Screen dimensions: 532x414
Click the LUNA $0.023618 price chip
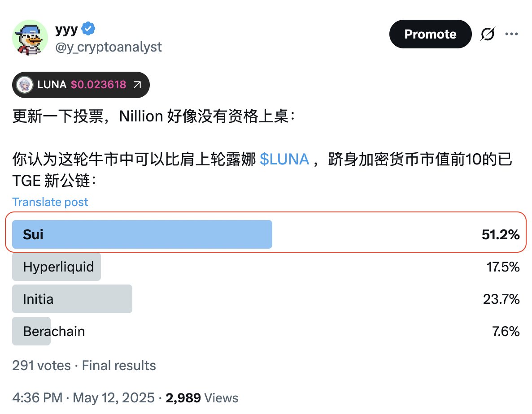pyautogui.click(x=81, y=85)
